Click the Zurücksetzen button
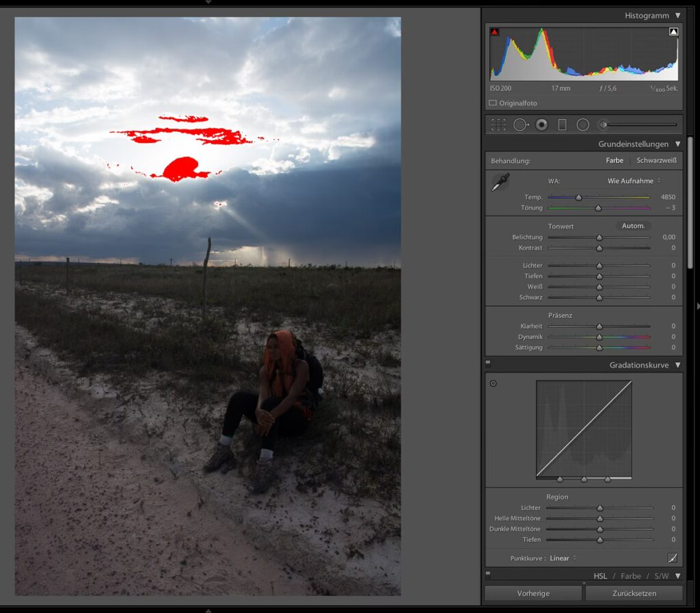 [633, 593]
